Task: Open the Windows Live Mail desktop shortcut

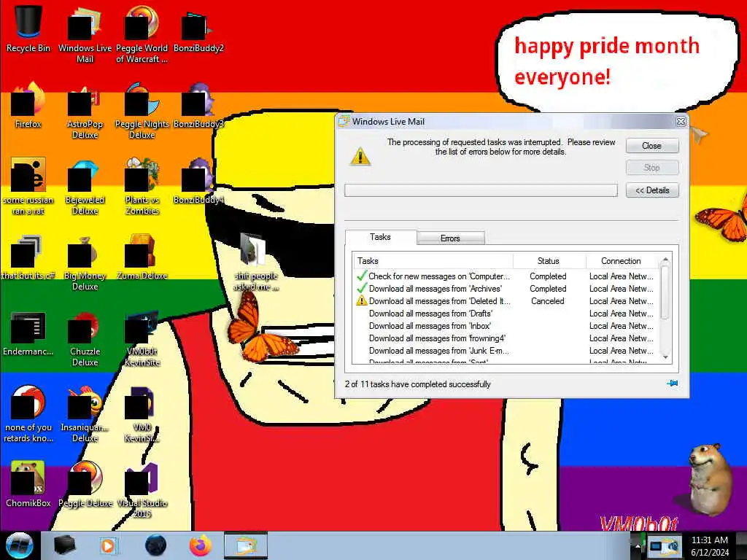Action: point(85,34)
